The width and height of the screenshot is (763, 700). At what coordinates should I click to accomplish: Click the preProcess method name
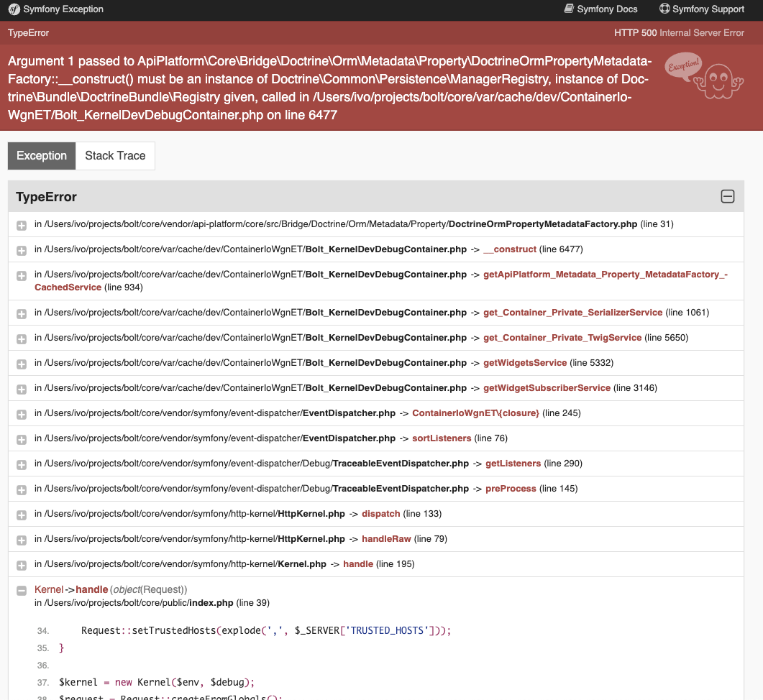coord(511,489)
